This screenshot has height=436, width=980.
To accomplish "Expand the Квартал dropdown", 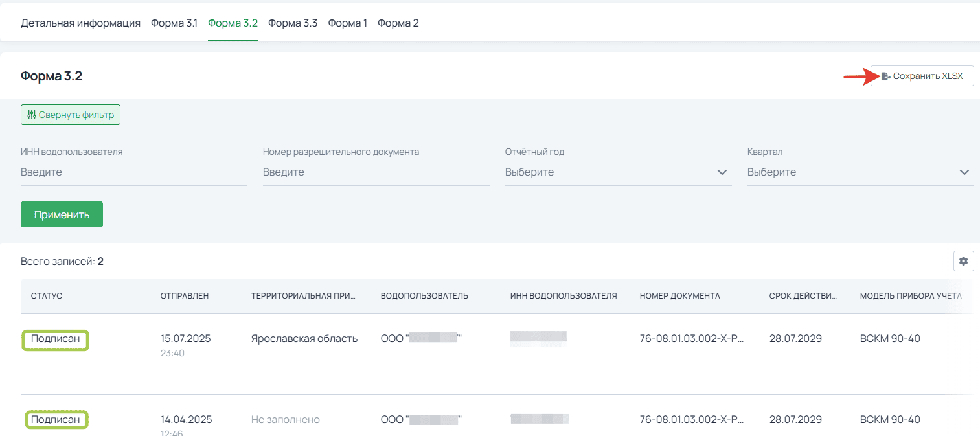I will tap(860, 172).
